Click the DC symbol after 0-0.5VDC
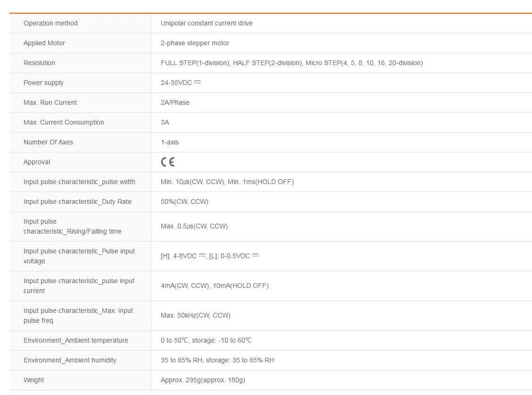532x395 pixels. coord(255,255)
